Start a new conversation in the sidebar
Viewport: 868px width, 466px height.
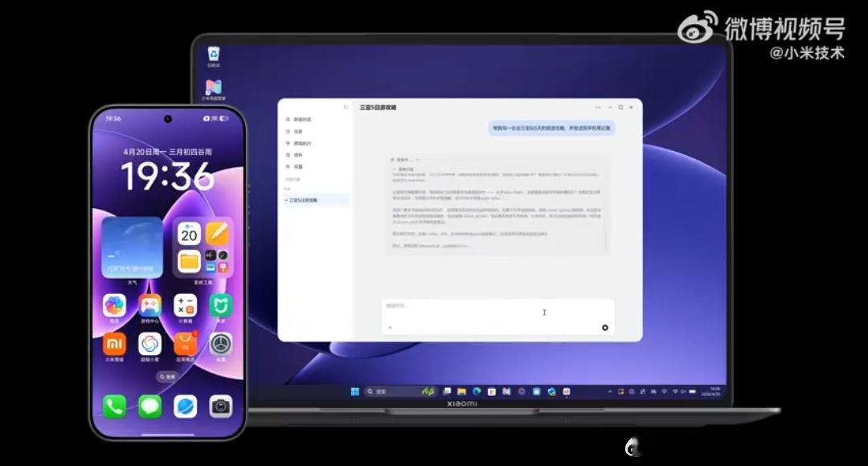click(299, 120)
